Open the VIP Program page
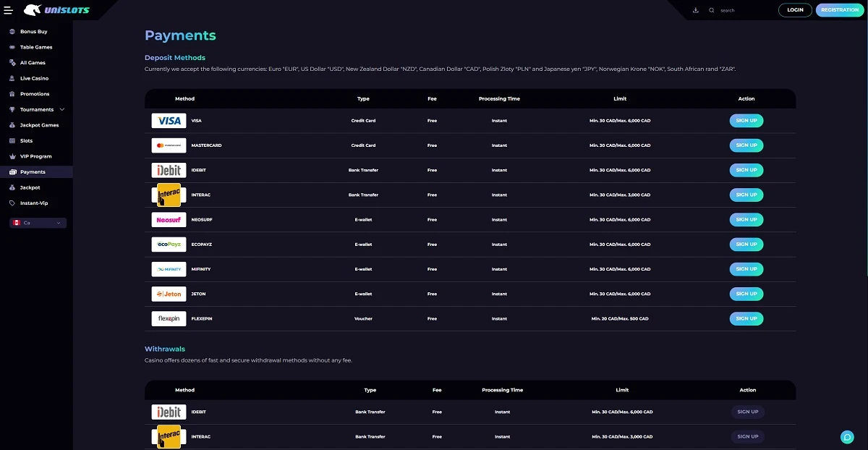Viewport: 868px width, 450px height. click(x=36, y=156)
